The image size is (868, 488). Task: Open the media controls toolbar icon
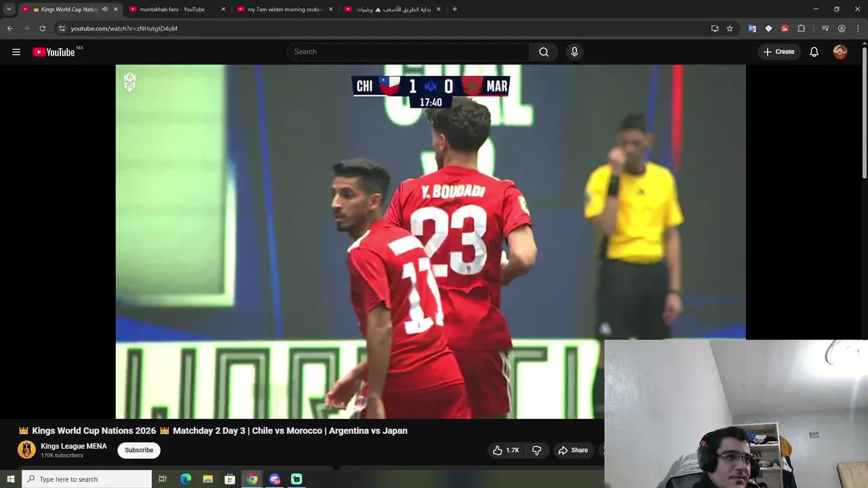click(825, 28)
